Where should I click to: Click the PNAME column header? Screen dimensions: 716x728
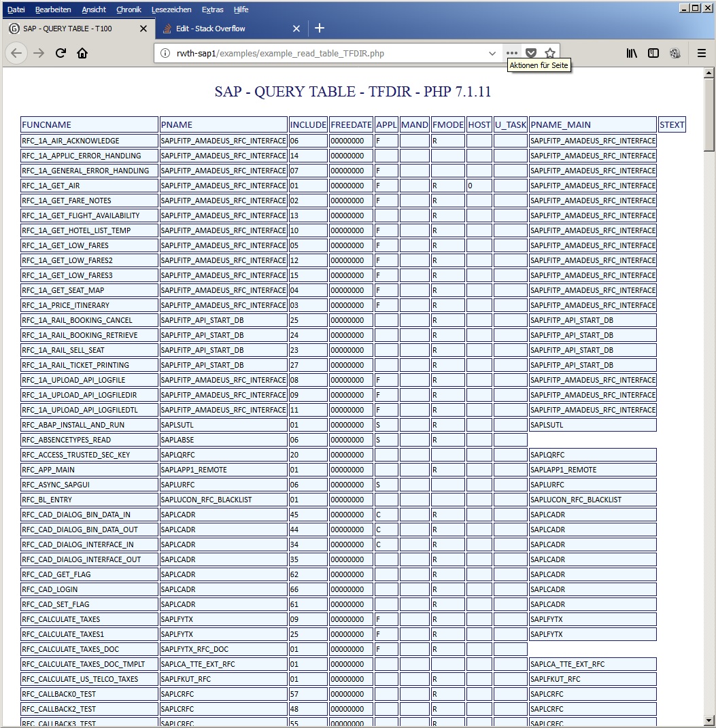click(223, 124)
